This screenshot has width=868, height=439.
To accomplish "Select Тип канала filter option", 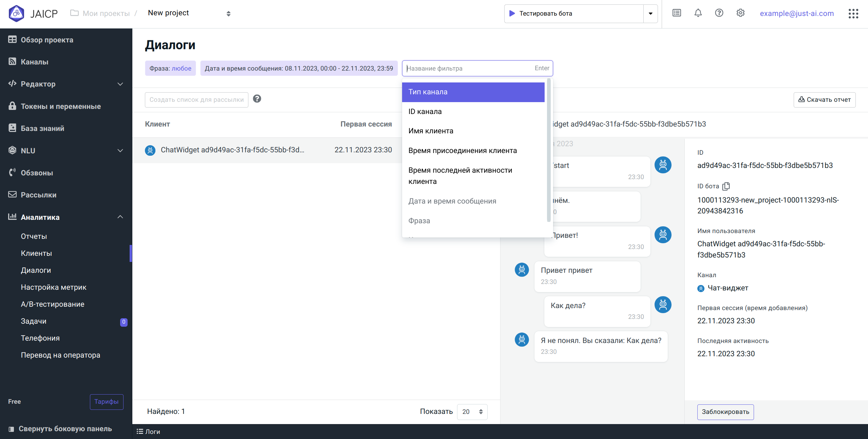I will (x=473, y=92).
